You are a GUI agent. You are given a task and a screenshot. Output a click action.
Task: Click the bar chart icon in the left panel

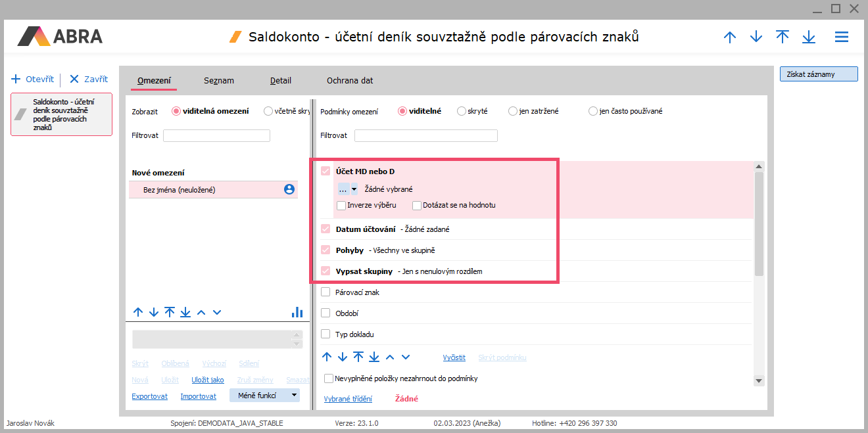click(x=297, y=312)
